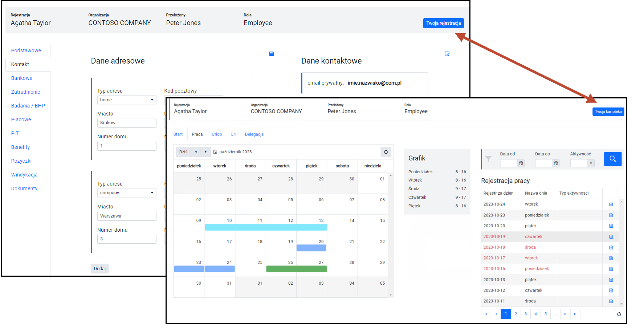Image resolution: width=644 pixels, height=329 pixels.
Task: Go to previous month in calendar
Action: pos(196,152)
